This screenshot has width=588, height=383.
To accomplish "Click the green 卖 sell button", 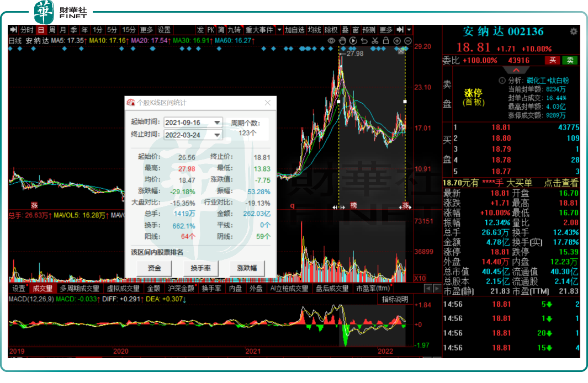I will [x=570, y=60].
